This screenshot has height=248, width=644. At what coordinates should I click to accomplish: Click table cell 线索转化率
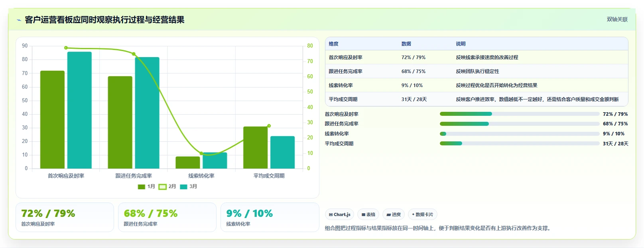tap(341, 85)
